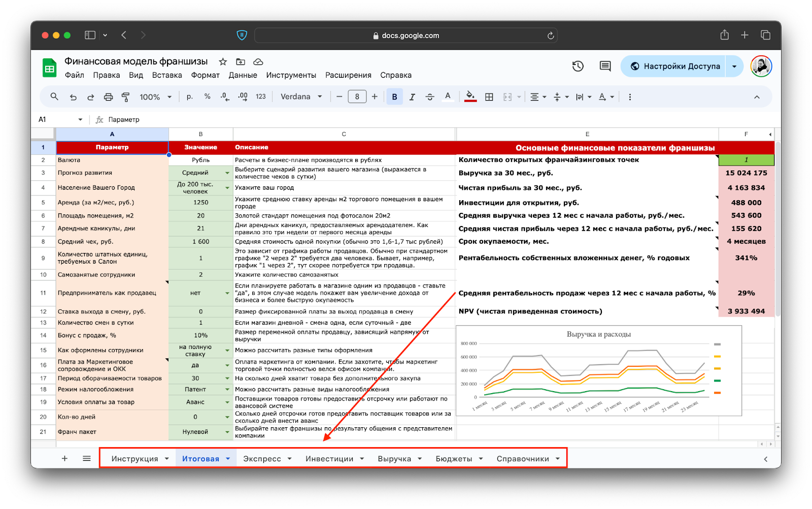Open the version history clock icon
This screenshot has height=509, width=812.
click(x=578, y=66)
